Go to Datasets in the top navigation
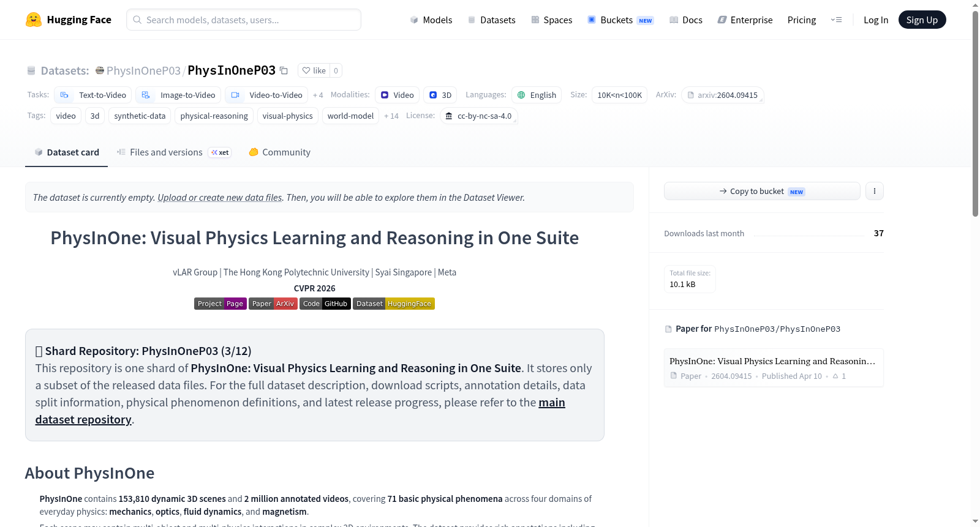 [491, 20]
